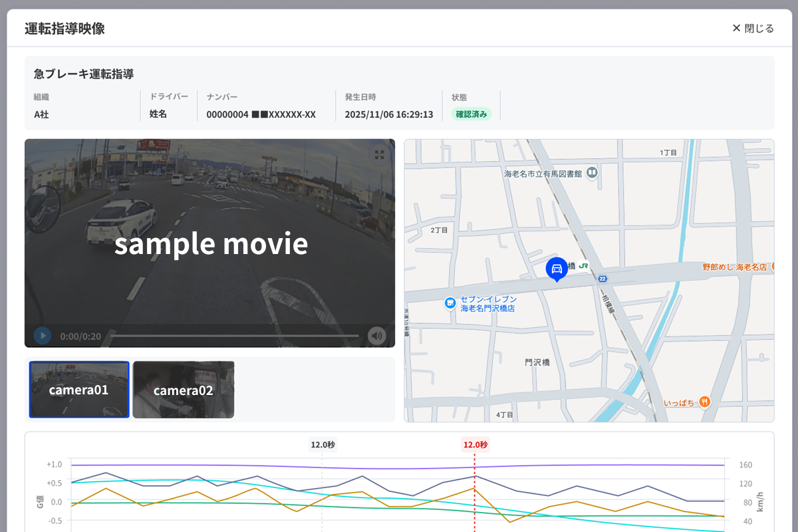The height and width of the screenshot is (532, 798).
Task: Click the JR station logo on map
Action: (x=584, y=265)
